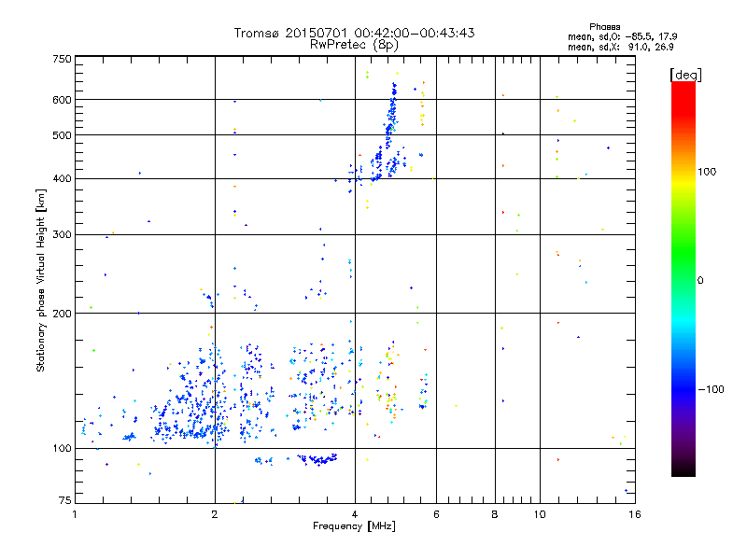The image size is (747, 560).
Task: Click the 'Frequency [MHz]' axis label
Action: [x=354, y=526]
